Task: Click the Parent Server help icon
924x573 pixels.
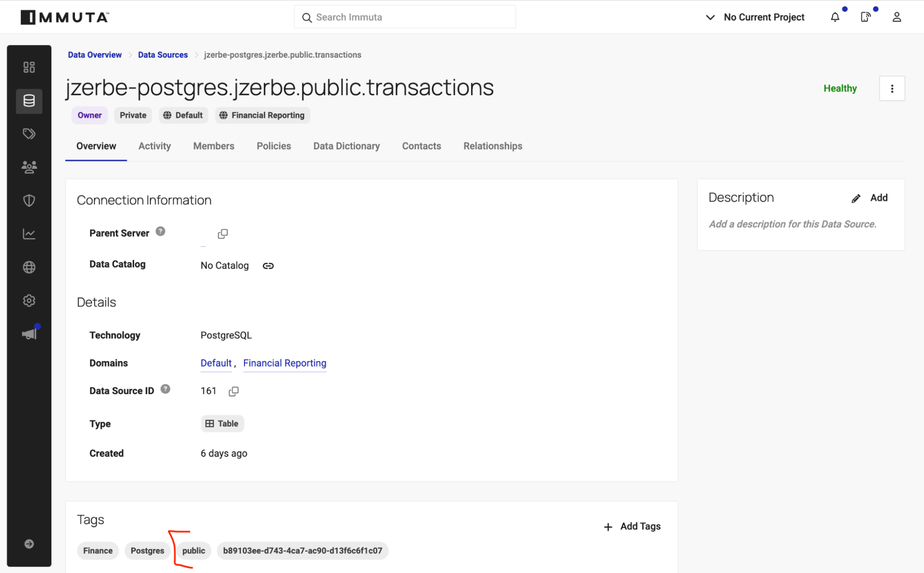Action: [x=160, y=231]
